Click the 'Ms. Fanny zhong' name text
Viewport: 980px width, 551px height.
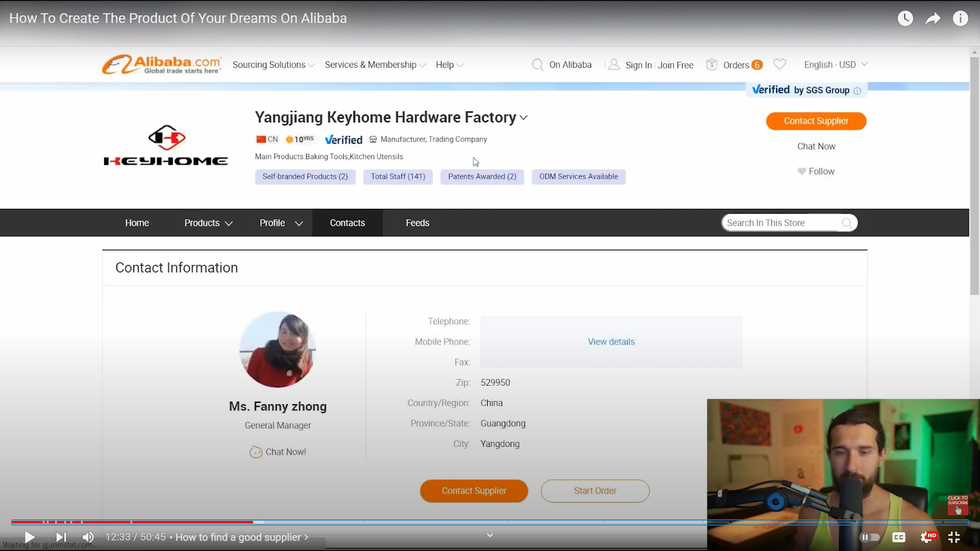point(277,407)
